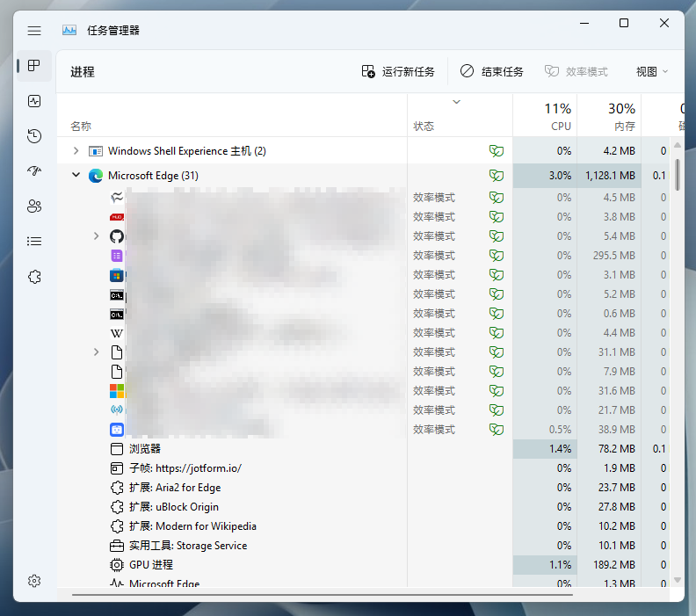Open the Details list page in the sidebar

(34, 241)
